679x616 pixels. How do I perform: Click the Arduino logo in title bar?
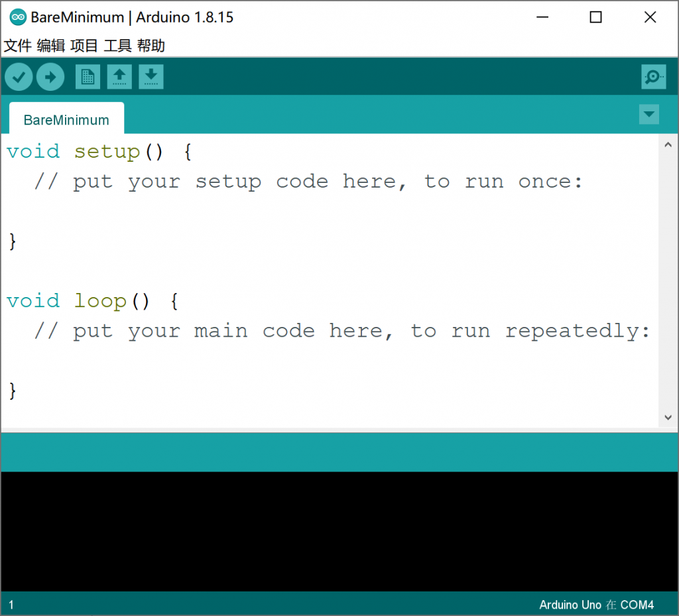[x=18, y=17]
